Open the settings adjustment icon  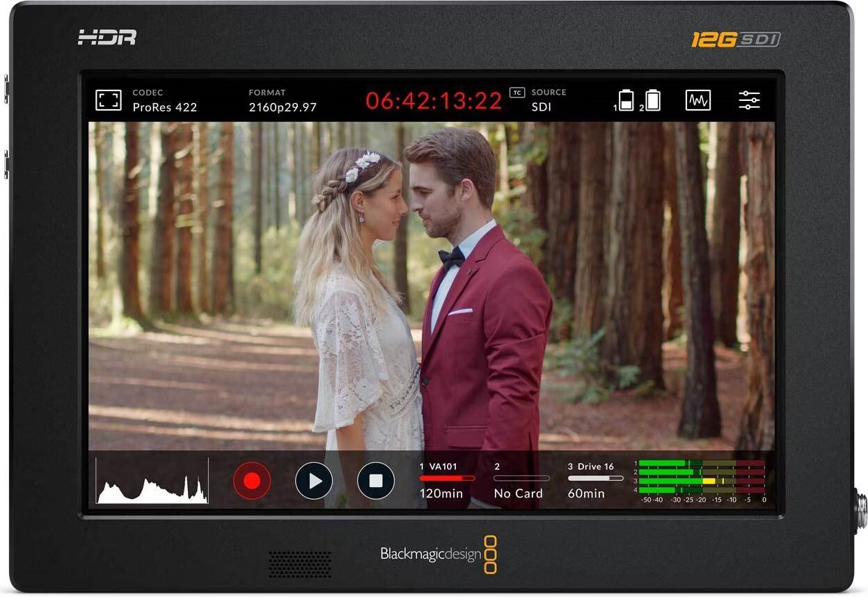(x=750, y=101)
